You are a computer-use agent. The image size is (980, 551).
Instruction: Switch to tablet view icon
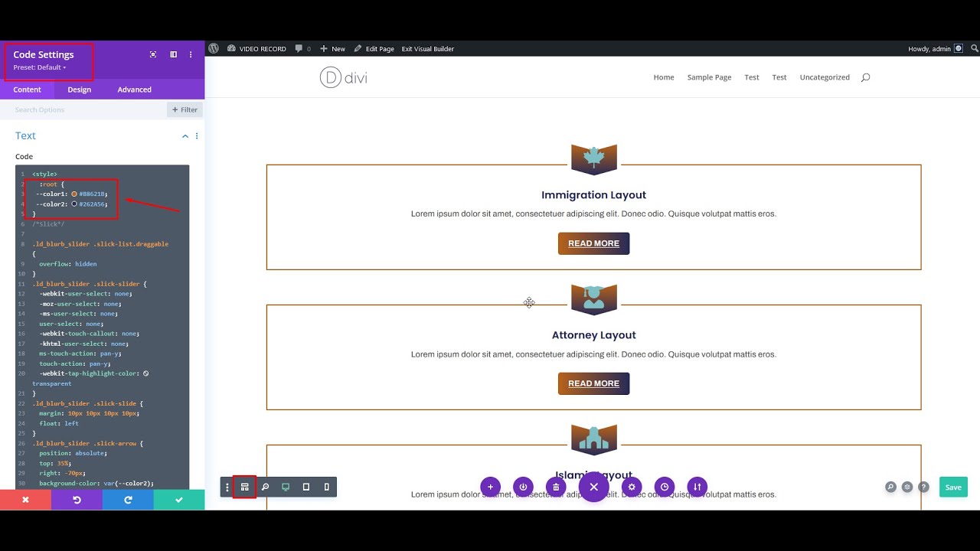point(306,487)
